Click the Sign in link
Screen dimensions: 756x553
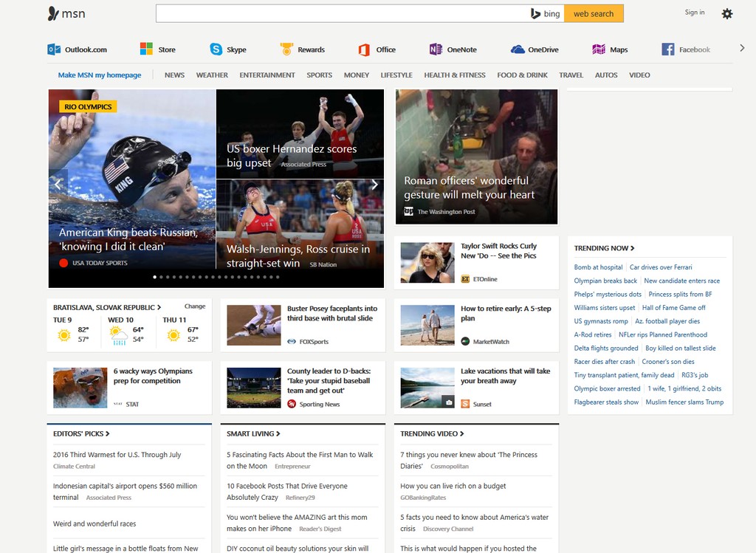click(x=694, y=13)
